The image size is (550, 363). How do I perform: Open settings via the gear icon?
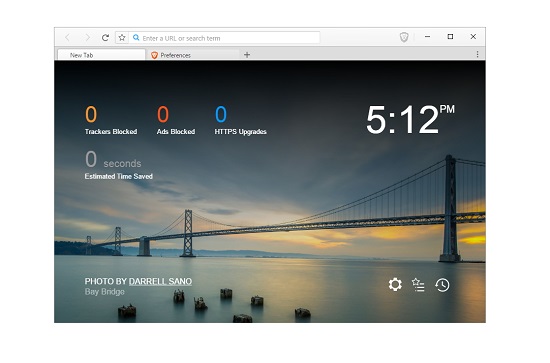[395, 285]
